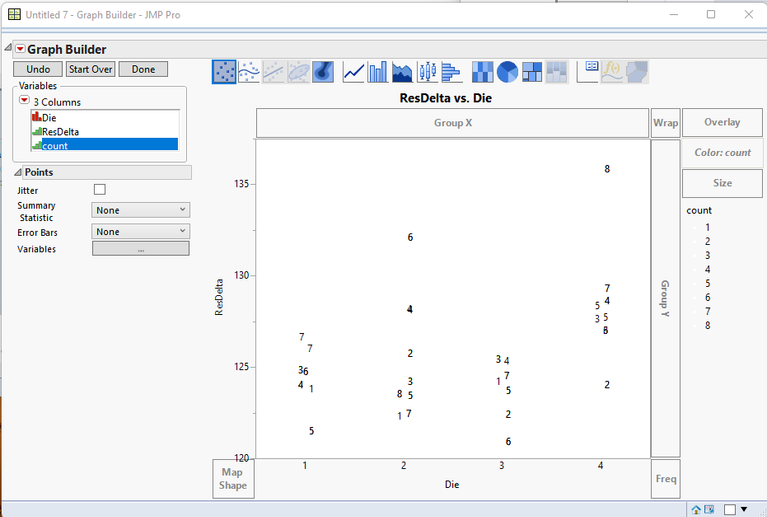Image resolution: width=767 pixels, height=517 pixels.
Task: Toggle the empty checkbox in the status bar
Action: click(x=729, y=510)
